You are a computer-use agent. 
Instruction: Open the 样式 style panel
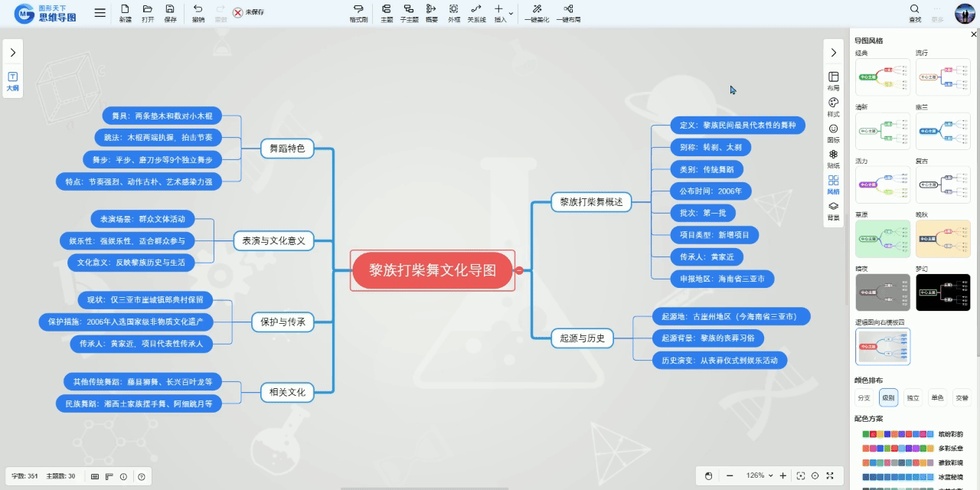point(833,106)
